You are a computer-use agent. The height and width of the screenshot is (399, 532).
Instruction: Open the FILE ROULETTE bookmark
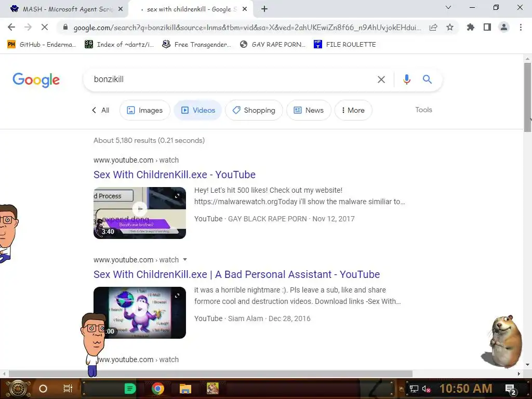coord(345,45)
